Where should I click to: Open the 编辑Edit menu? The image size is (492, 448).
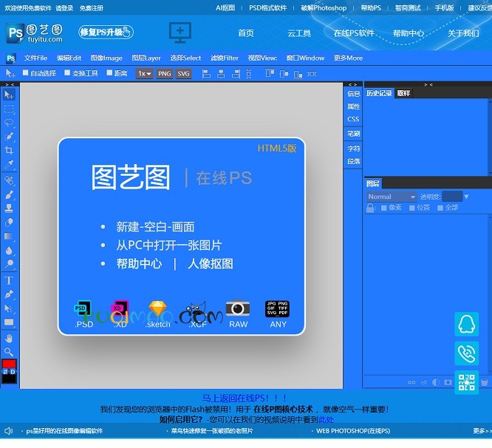69,58
